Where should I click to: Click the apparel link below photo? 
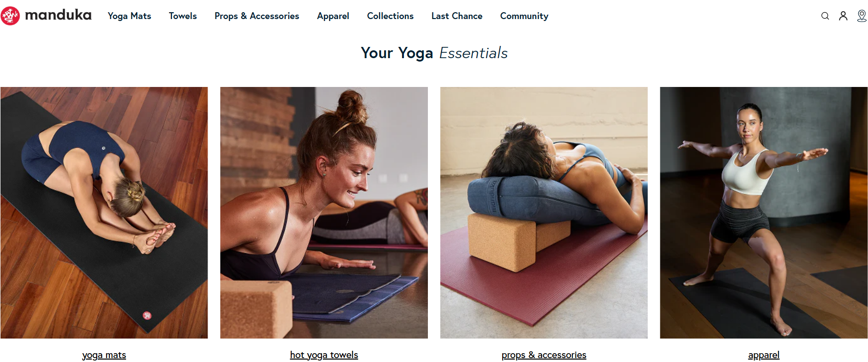[x=763, y=355]
